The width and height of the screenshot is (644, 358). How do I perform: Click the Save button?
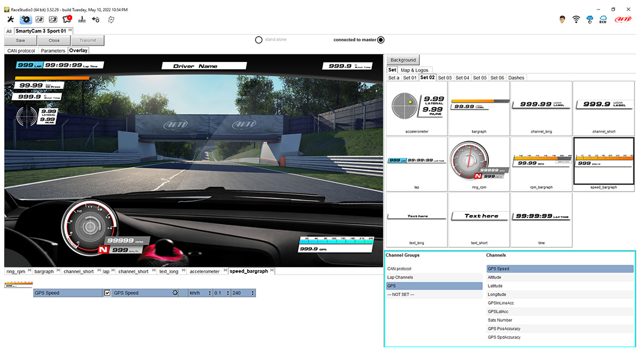[x=20, y=40]
